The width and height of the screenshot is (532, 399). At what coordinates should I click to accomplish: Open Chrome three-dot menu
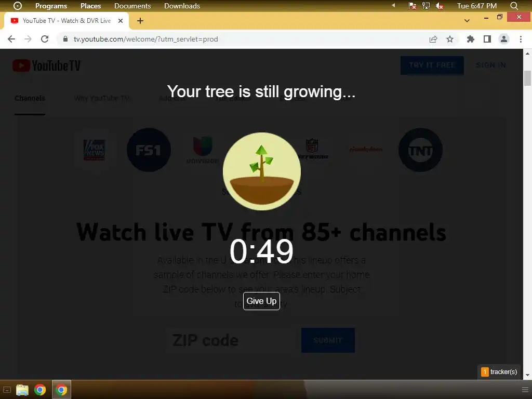coord(521,39)
